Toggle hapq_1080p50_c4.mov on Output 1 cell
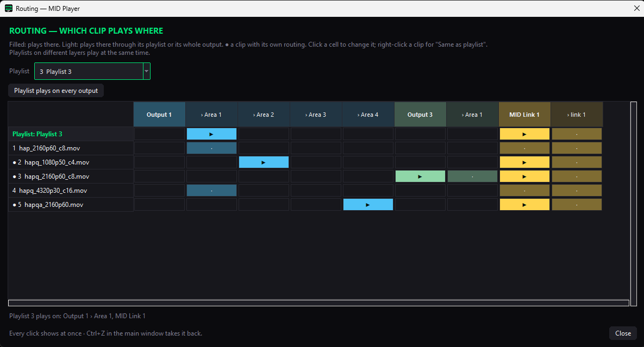 [x=159, y=162]
